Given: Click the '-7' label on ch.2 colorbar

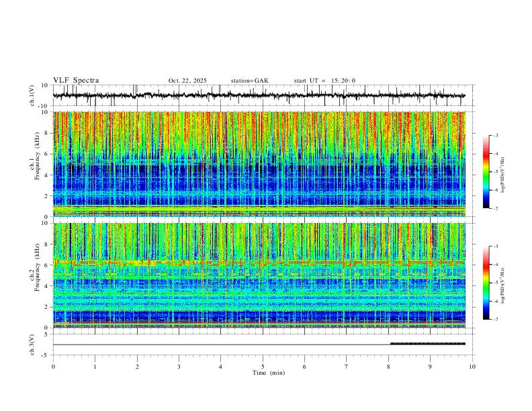Looking at the screenshot, I should (496, 320).
